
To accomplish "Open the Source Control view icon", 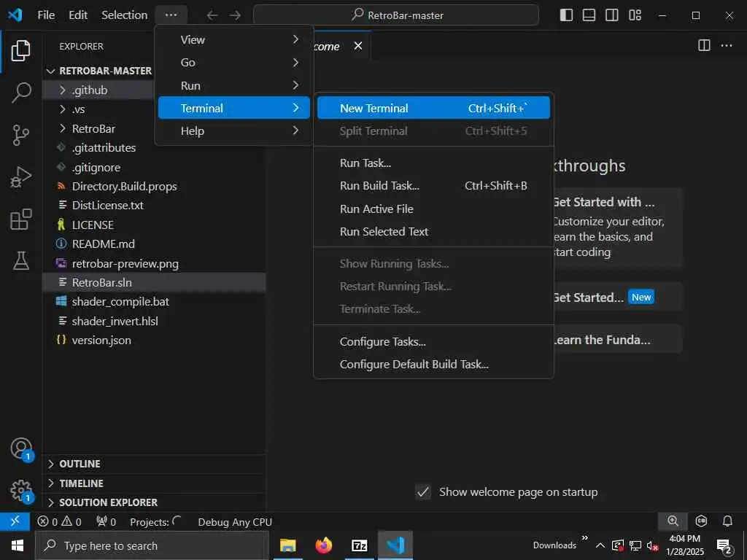I will pos(20,135).
